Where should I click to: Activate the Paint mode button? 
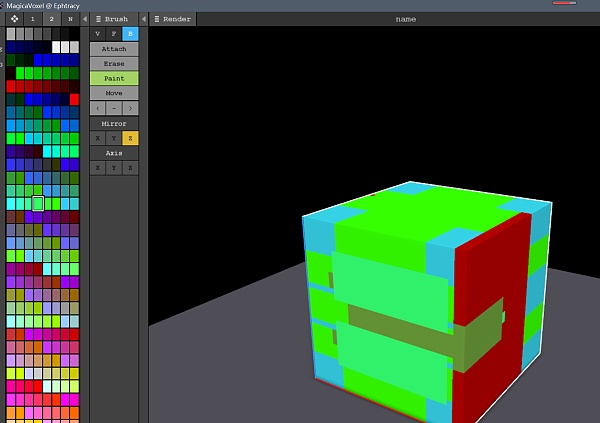click(114, 78)
